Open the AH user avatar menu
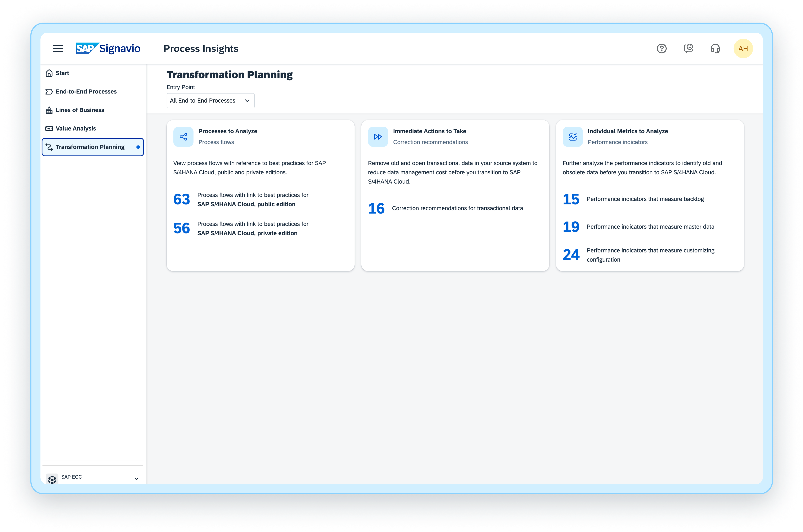This screenshot has height=532, width=803. 743,48
